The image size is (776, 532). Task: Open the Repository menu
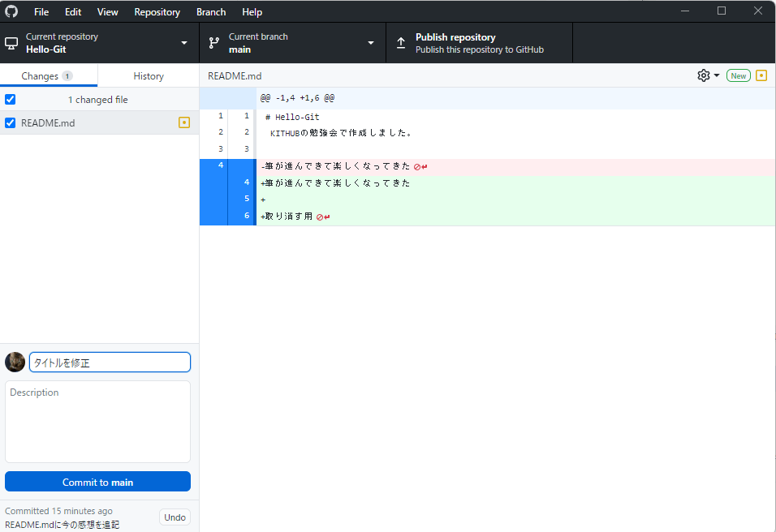(157, 11)
